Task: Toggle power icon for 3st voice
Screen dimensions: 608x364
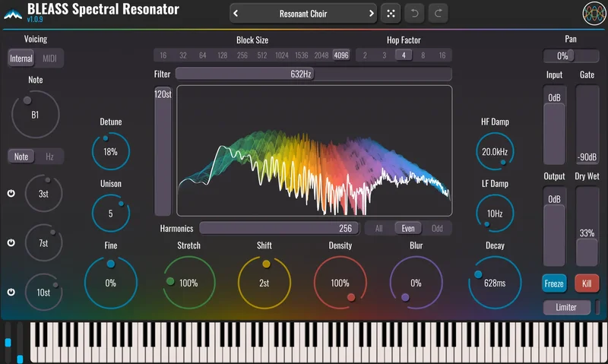Action: coord(11,193)
